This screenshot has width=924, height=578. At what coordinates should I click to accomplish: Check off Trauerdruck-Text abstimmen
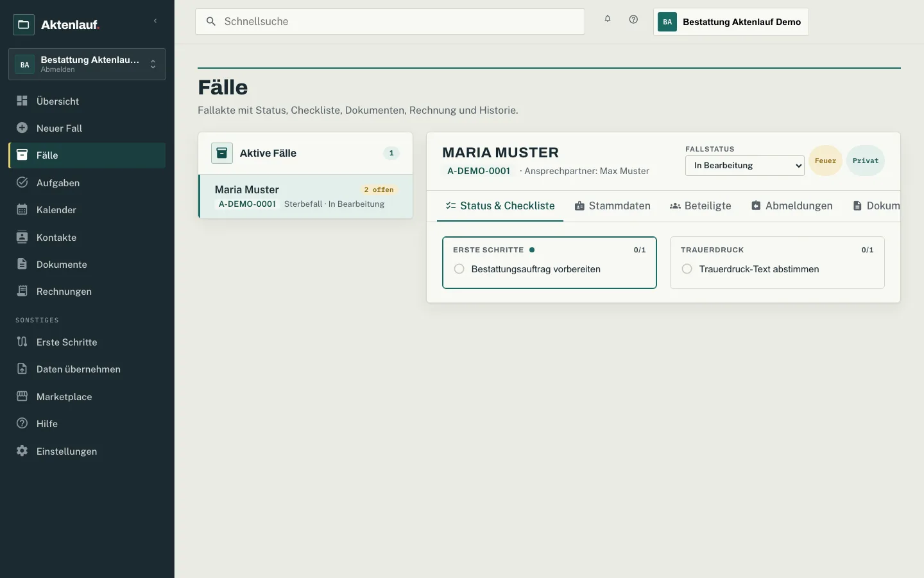click(687, 269)
